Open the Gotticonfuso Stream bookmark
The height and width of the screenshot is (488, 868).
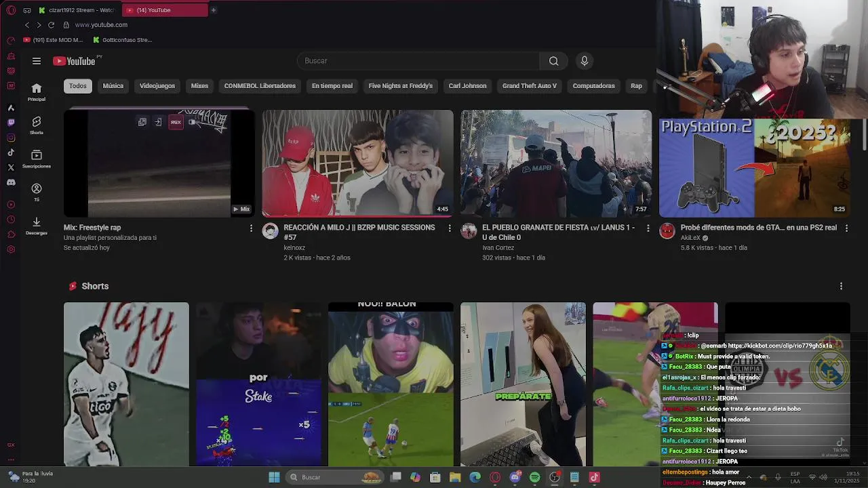tap(123, 40)
